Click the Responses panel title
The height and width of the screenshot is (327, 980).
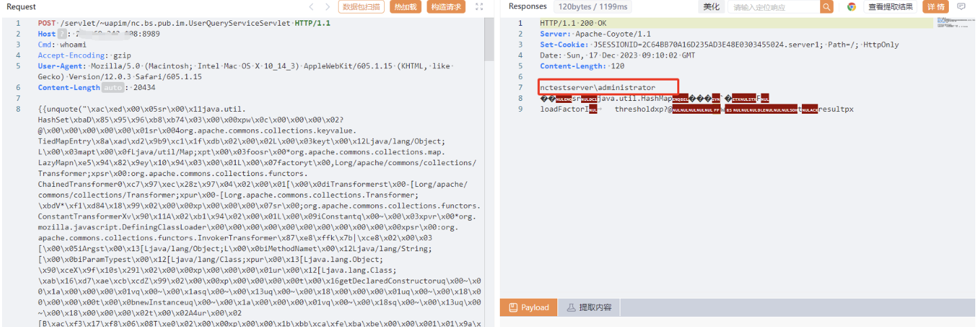click(528, 7)
